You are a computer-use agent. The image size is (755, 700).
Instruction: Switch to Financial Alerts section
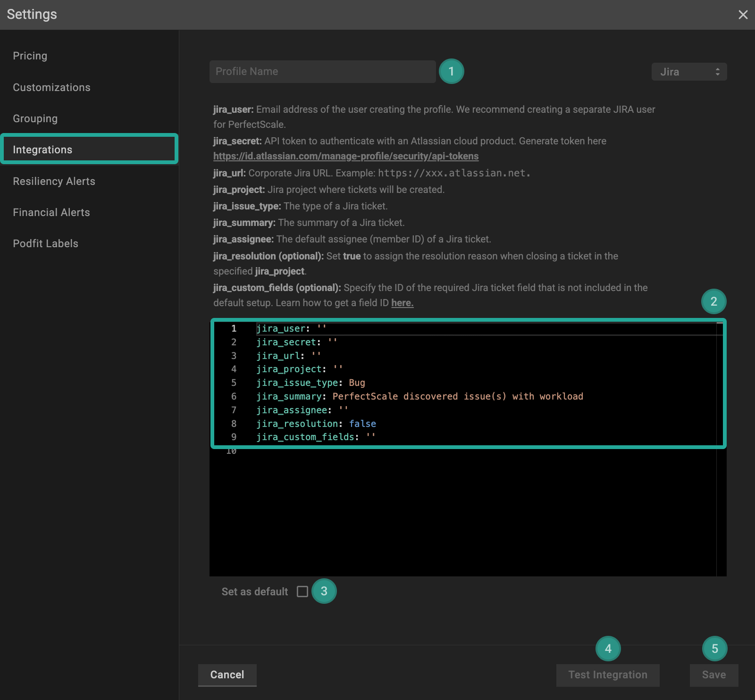click(x=51, y=212)
